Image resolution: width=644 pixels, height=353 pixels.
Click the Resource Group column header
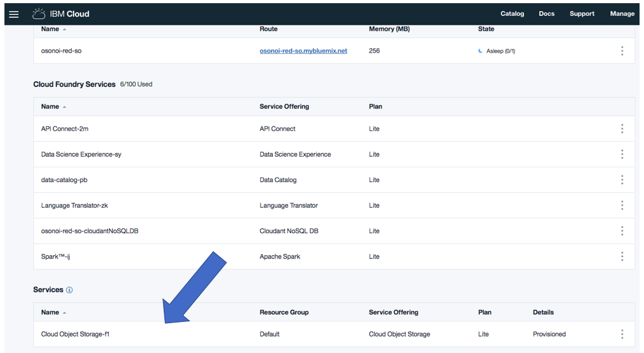click(x=284, y=312)
